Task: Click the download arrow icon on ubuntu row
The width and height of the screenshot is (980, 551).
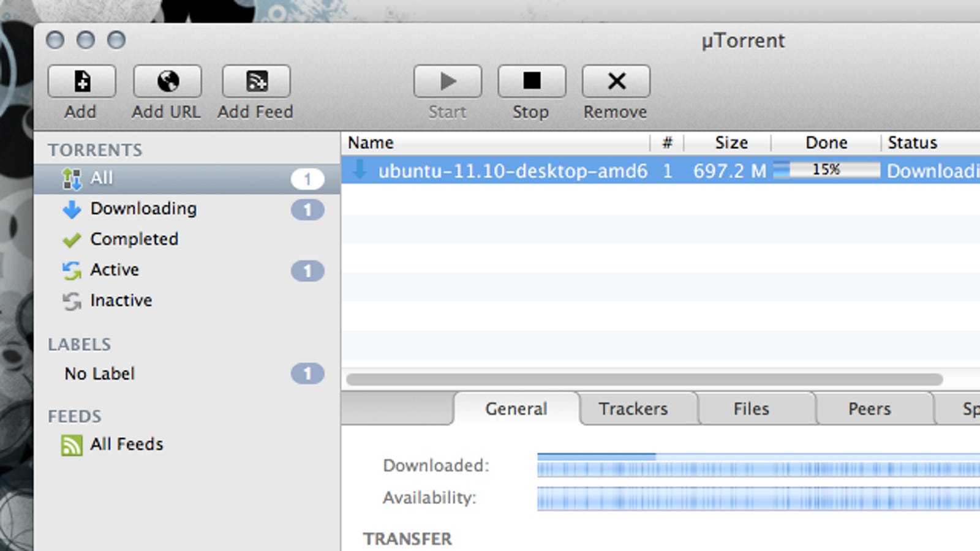Action: pyautogui.click(x=360, y=170)
